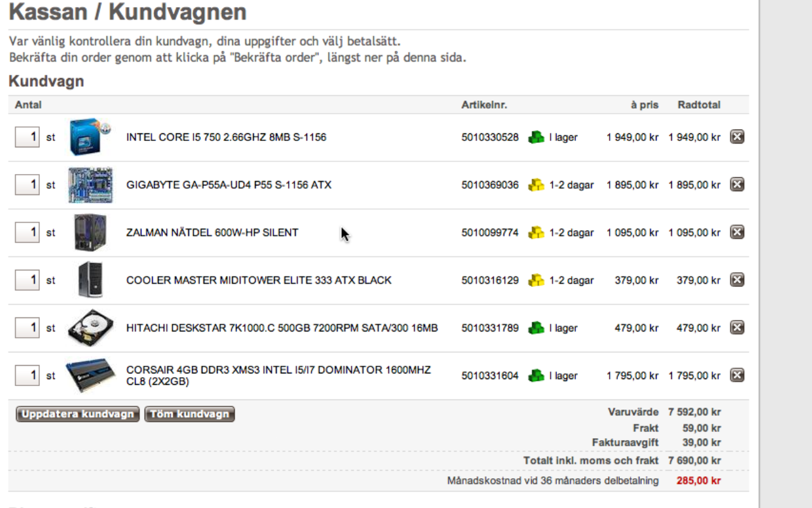The height and width of the screenshot is (508, 812).
Task: Click total amount 7 690,00 kr
Action: click(x=694, y=460)
